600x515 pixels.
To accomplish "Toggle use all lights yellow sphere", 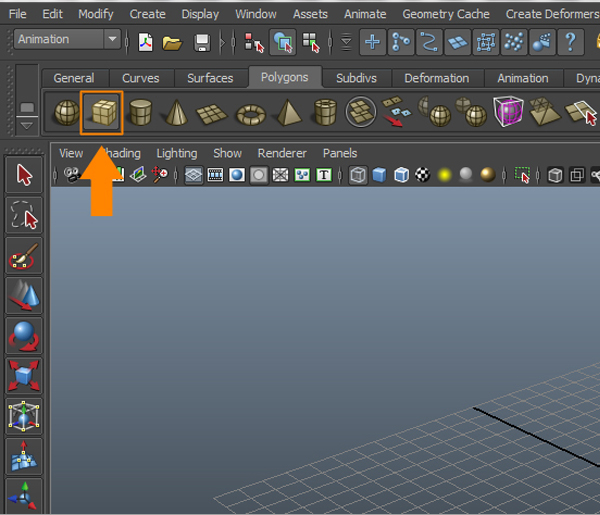I will (x=444, y=175).
